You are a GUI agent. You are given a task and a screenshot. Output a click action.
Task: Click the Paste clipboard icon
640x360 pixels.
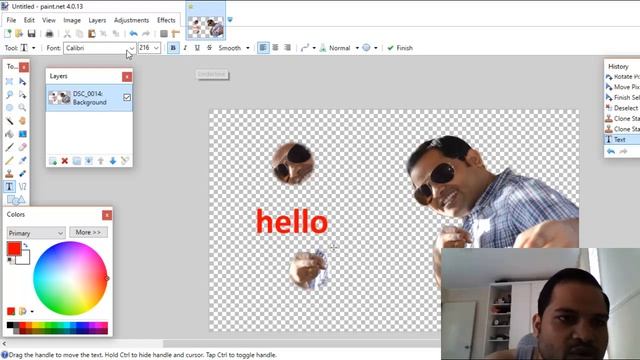[x=92, y=33]
